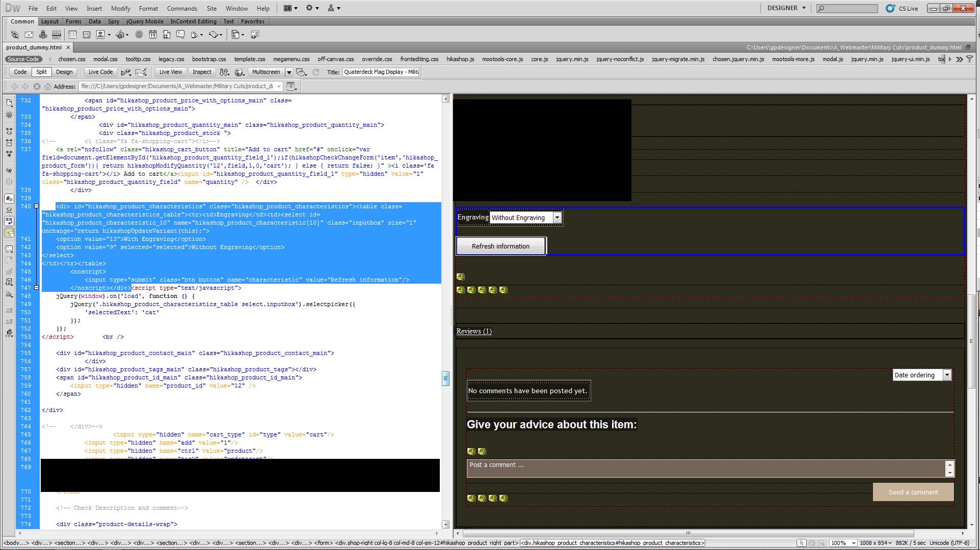Viewport: 980px width, 550px height.
Task: Click the Comment insert icon
Action: [x=180, y=35]
